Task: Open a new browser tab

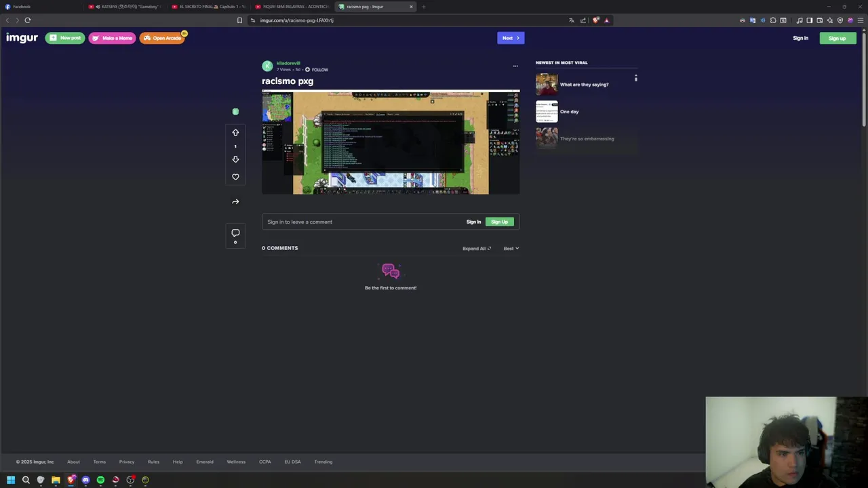Action: coord(423,7)
